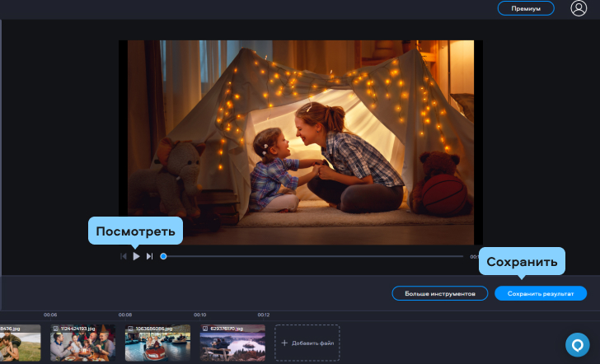This screenshot has width=600, height=364.
Task: Click the 00:10 timeline marker
Action: click(x=199, y=315)
